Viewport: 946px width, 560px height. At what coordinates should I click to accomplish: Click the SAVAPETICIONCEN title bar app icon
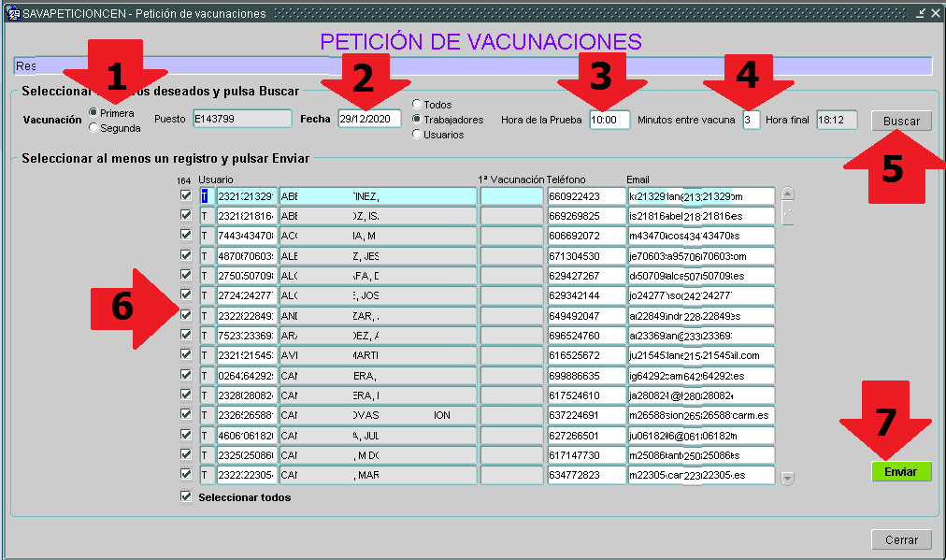coord(12,13)
